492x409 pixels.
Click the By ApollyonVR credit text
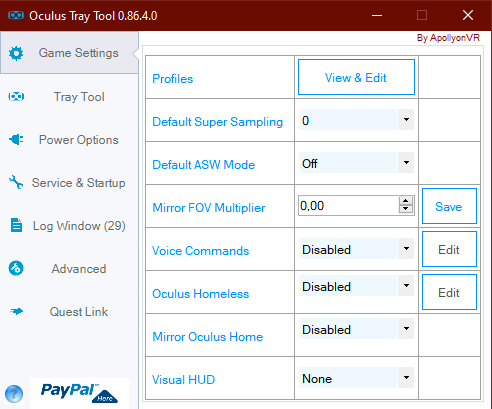pos(448,38)
